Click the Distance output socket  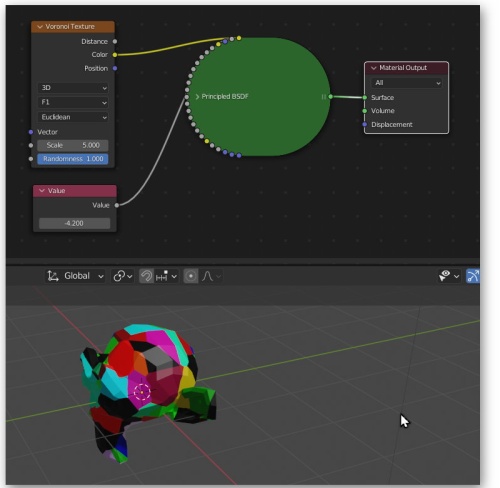pos(115,42)
